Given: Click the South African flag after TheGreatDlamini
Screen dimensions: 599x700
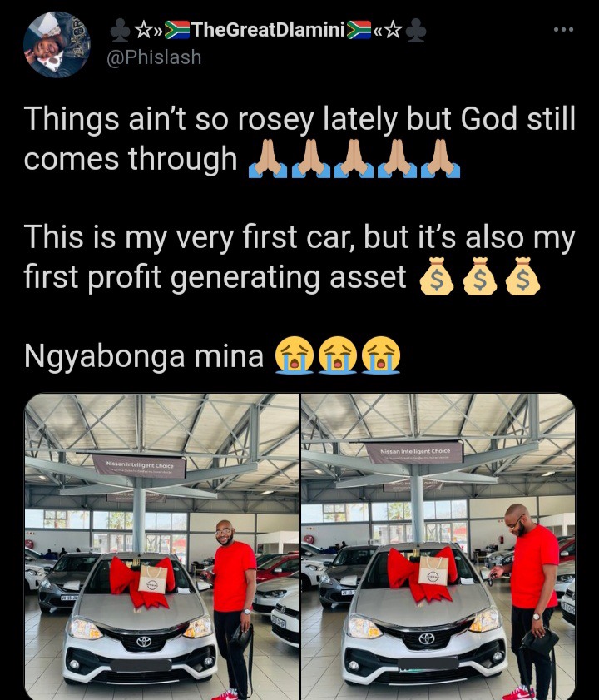Looking at the screenshot, I should point(359,30).
